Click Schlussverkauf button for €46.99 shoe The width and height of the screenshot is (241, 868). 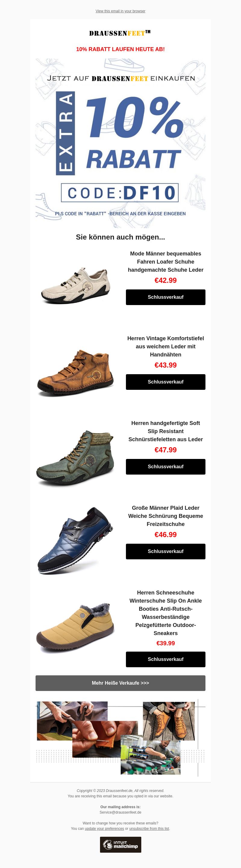tap(165, 552)
